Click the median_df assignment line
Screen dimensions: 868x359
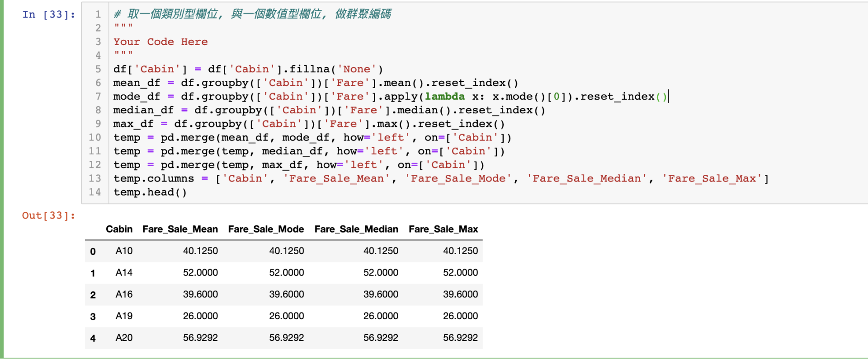point(329,110)
